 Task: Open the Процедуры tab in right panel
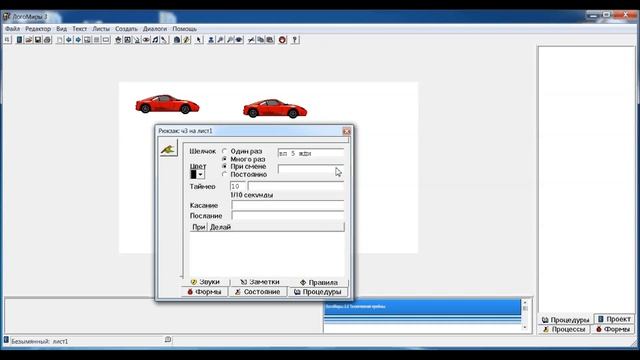[x=565, y=320]
